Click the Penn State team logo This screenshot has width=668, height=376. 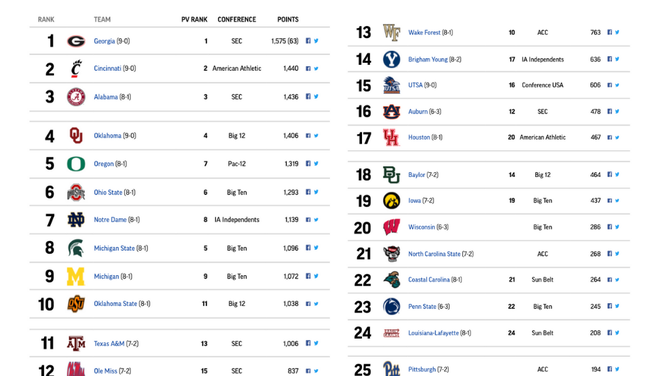[x=391, y=307]
